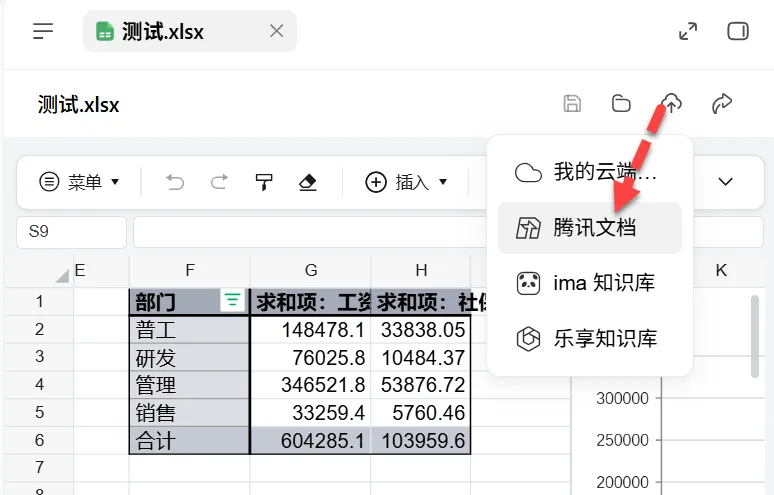Select column K header
This screenshot has width=774, height=495.
[721, 270]
